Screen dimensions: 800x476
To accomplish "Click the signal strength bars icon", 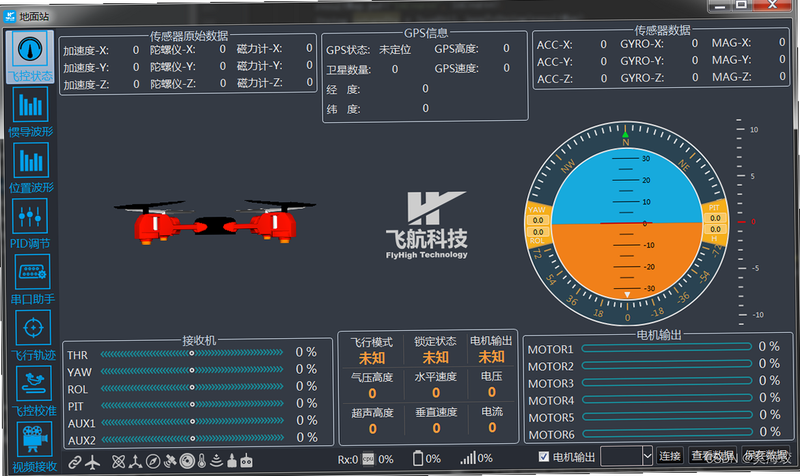I will (468, 458).
